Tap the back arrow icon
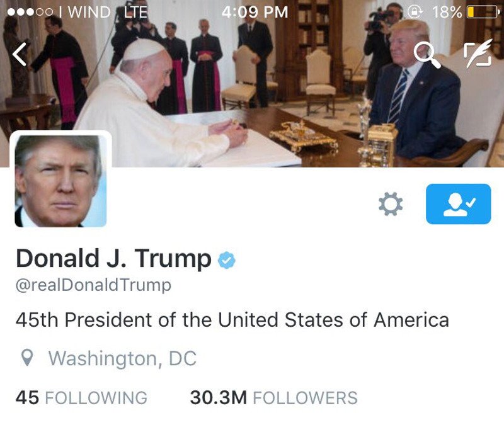Image resolution: width=504 pixels, height=425 pixels. coord(20,55)
